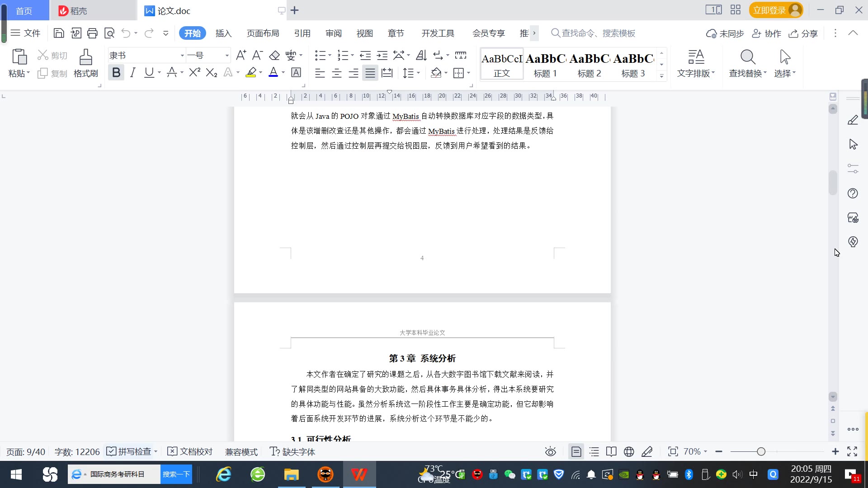Click the zoom-in plus button

(835, 451)
